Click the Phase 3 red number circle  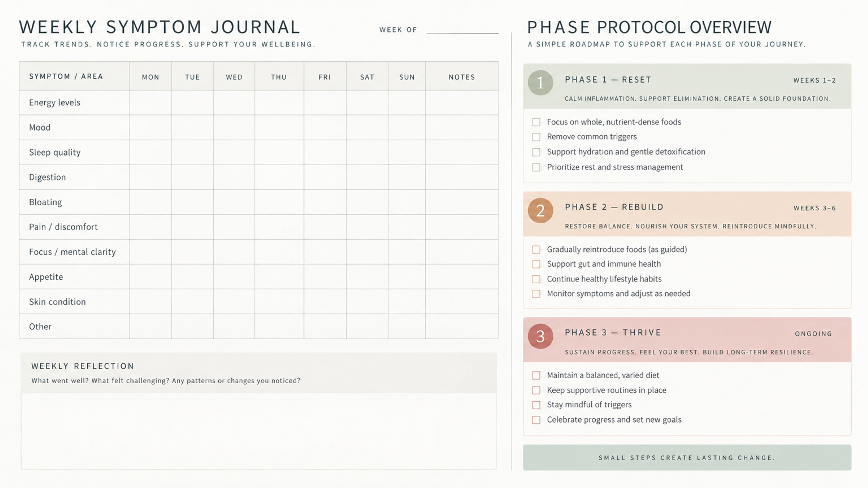pyautogui.click(x=540, y=336)
